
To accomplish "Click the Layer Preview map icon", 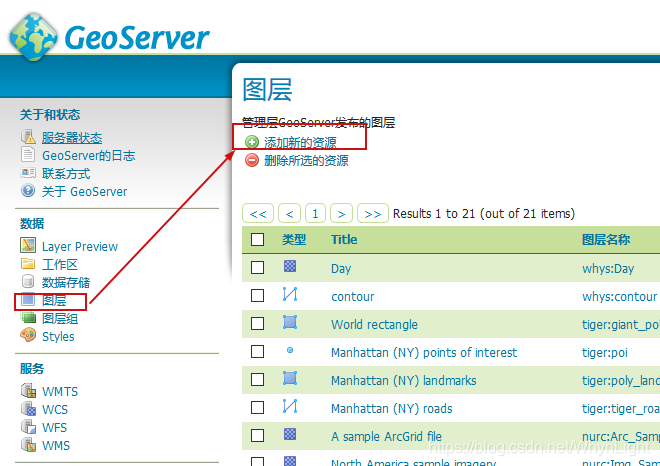I will point(28,245).
